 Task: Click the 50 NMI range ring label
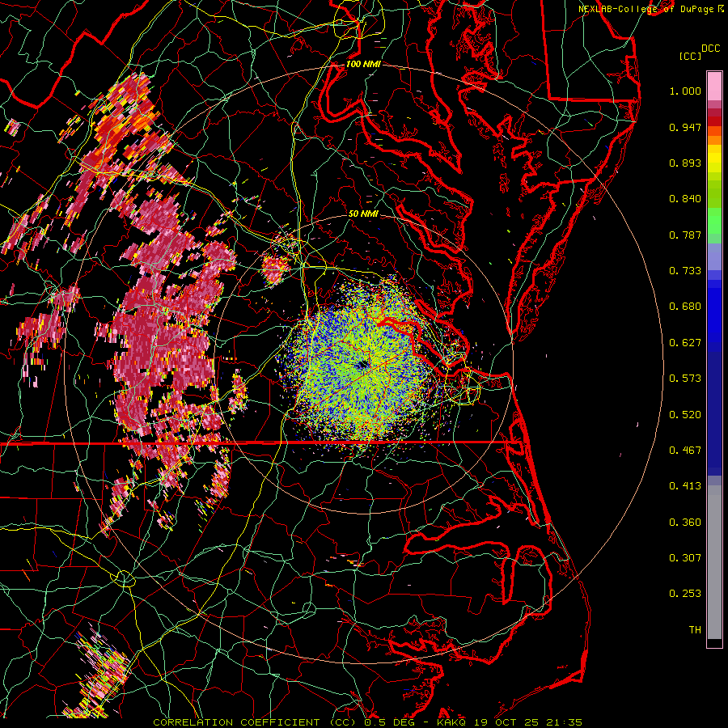click(363, 214)
